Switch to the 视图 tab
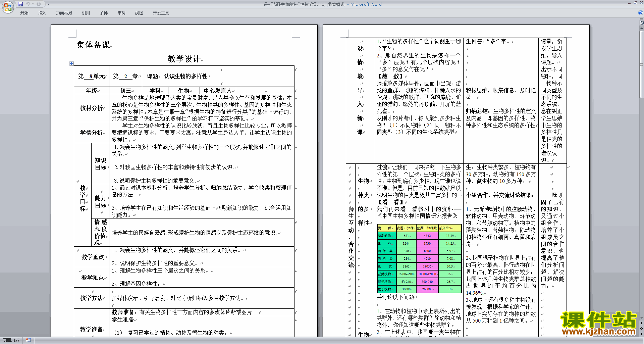644x344 pixels. pos(139,13)
